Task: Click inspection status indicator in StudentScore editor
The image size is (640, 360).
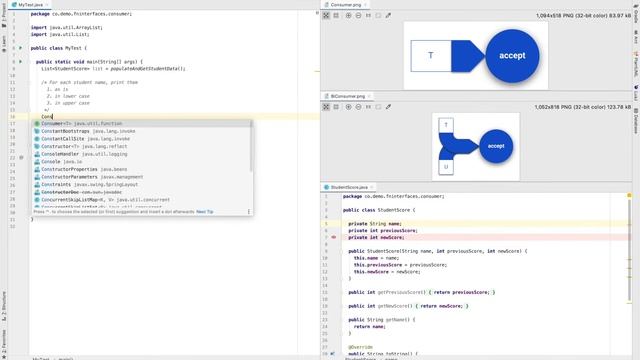Action: pos(629,196)
